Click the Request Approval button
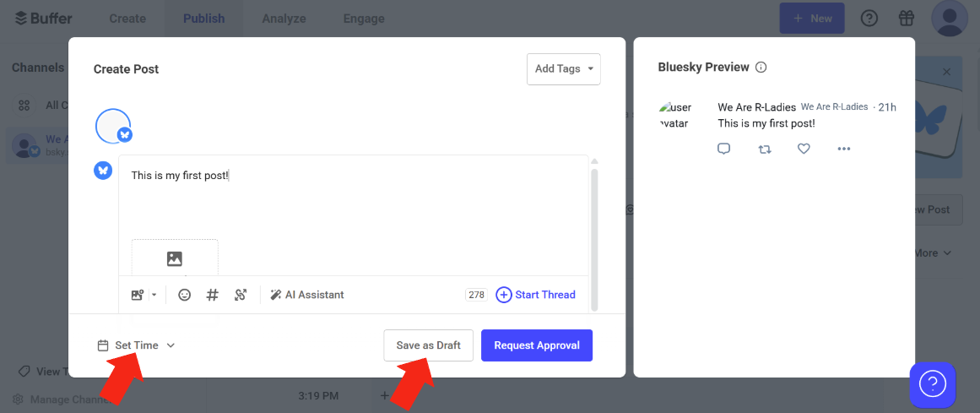Image resolution: width=980 pixels, height=413 pixels. [537, 345]
